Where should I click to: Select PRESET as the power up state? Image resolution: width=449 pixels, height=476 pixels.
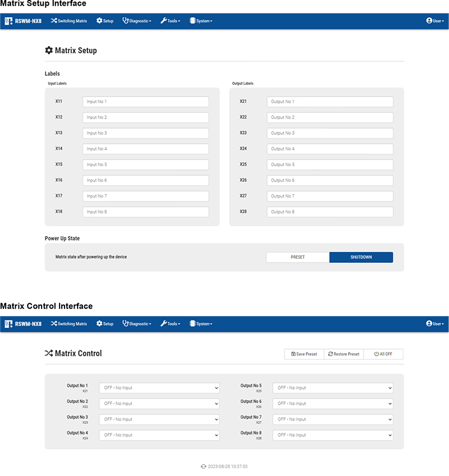pos(297,257)
